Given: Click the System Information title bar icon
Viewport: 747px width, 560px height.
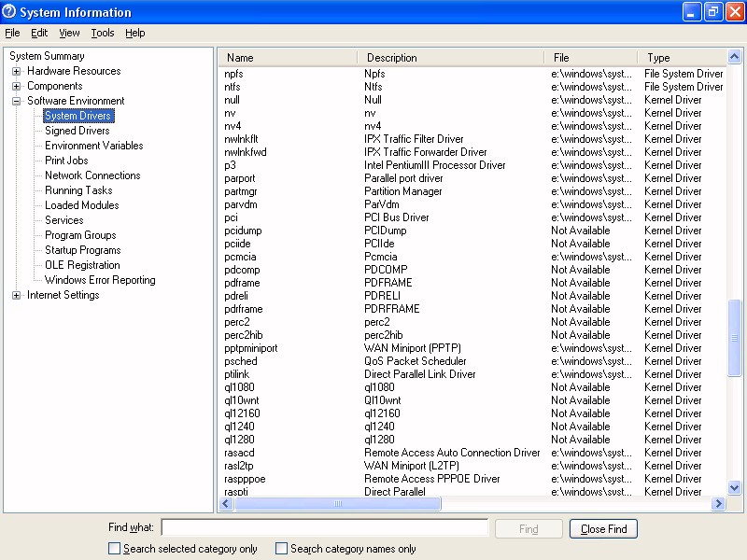Looking at the screenshot, I should click(x=10, y=12).
